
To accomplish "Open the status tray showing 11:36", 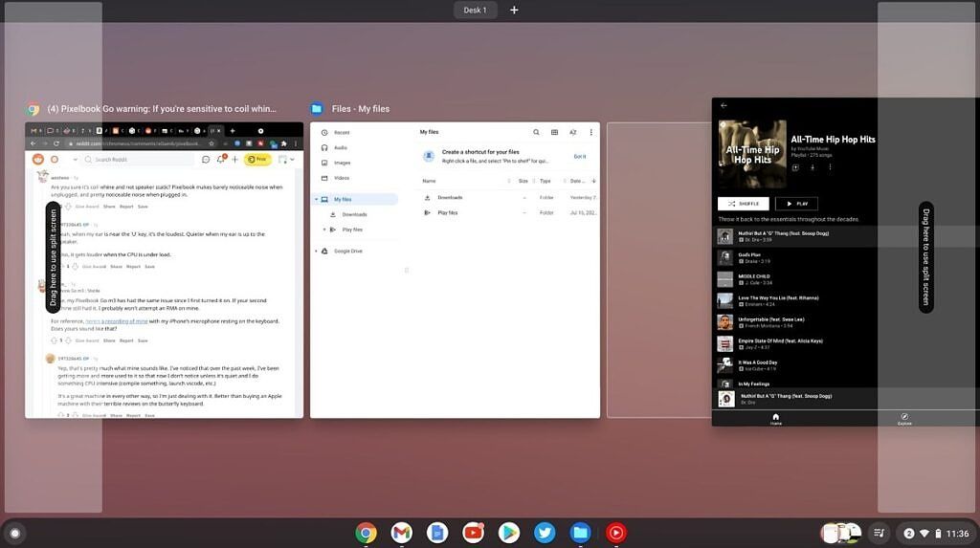I will tap(937, 534).
